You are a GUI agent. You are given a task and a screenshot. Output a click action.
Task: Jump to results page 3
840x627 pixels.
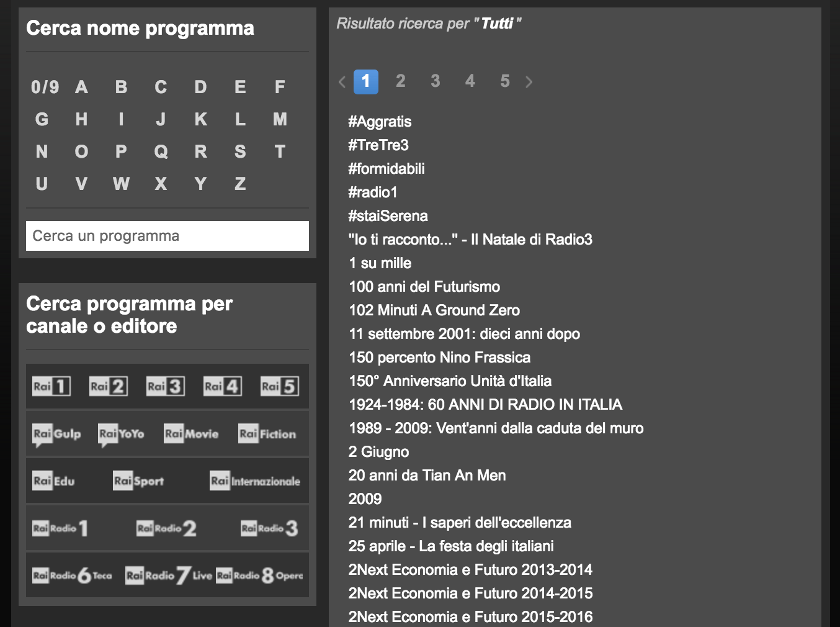pos(436,81)
